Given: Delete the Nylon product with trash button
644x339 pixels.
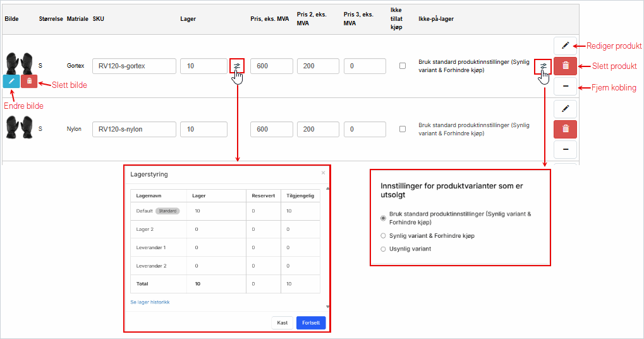Looking at the screenshot, I should coord(565,129).
